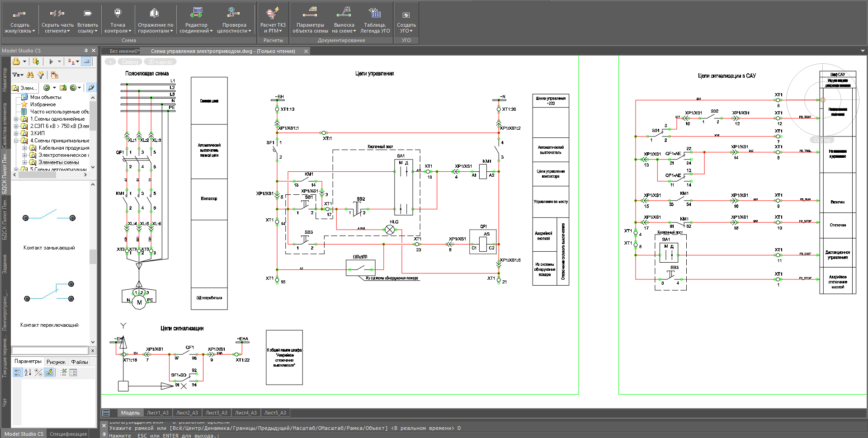Open the 'Рисунок' tab

(x=56, y=362)
